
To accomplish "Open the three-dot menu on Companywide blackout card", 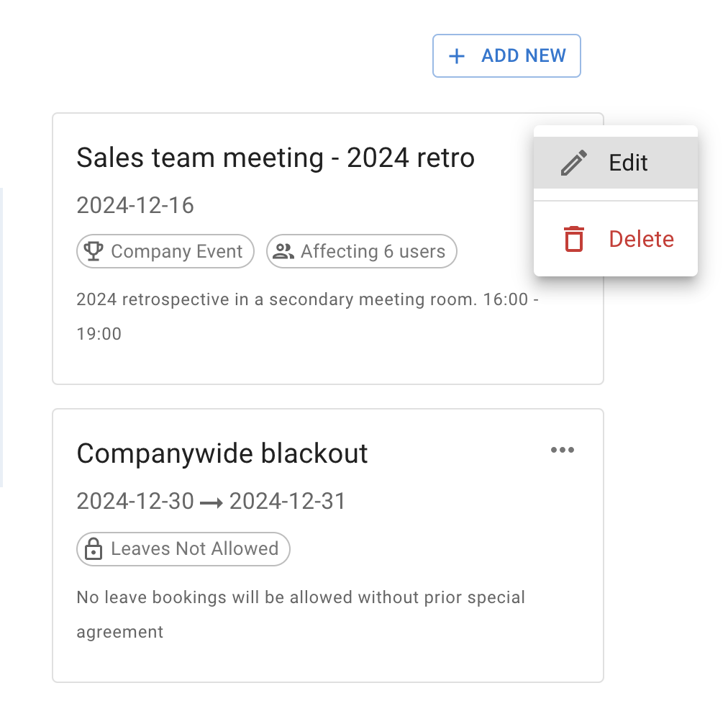I will (563, 450).
